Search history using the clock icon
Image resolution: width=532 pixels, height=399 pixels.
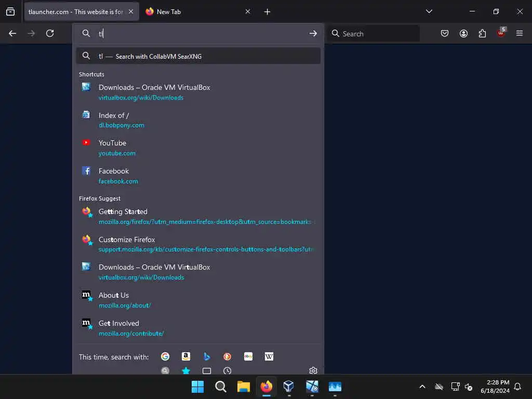228,370
